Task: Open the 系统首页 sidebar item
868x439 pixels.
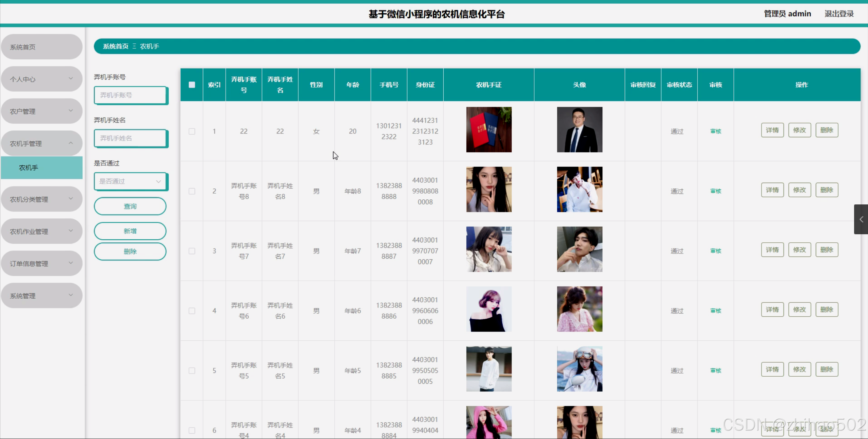Action: [41, 47]
